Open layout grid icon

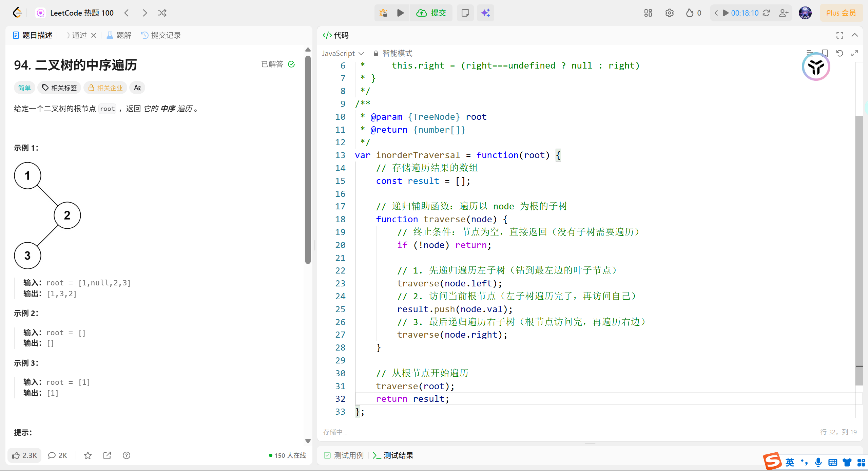[648, 13]
